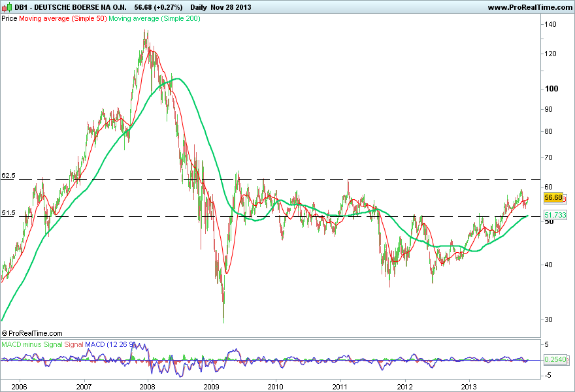Click the Daily timeframe label
The image size is (575, 392).
coord(199,7)
